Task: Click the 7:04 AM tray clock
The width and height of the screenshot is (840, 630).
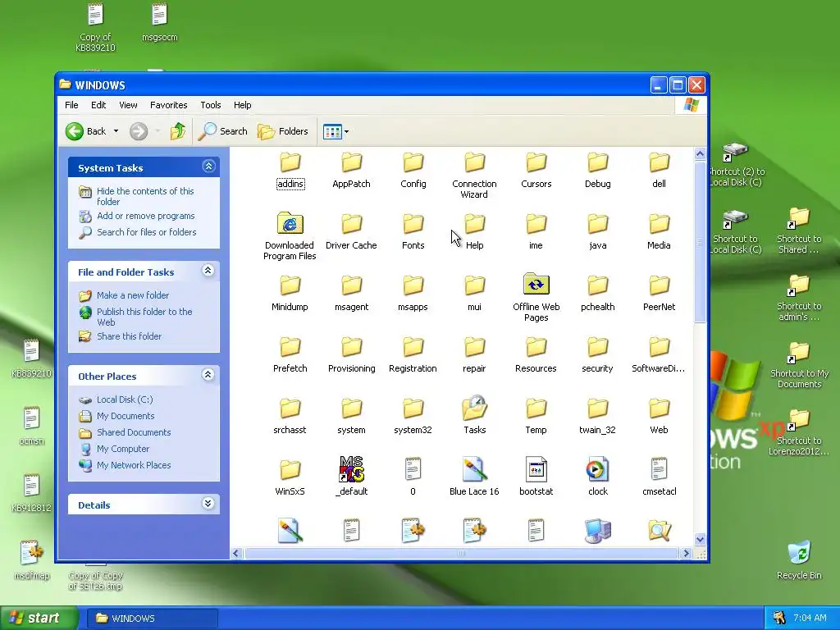Action: click(810, 619)
